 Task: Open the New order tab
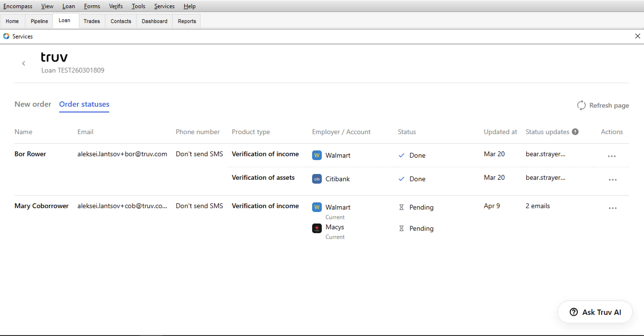click(33, 104)
